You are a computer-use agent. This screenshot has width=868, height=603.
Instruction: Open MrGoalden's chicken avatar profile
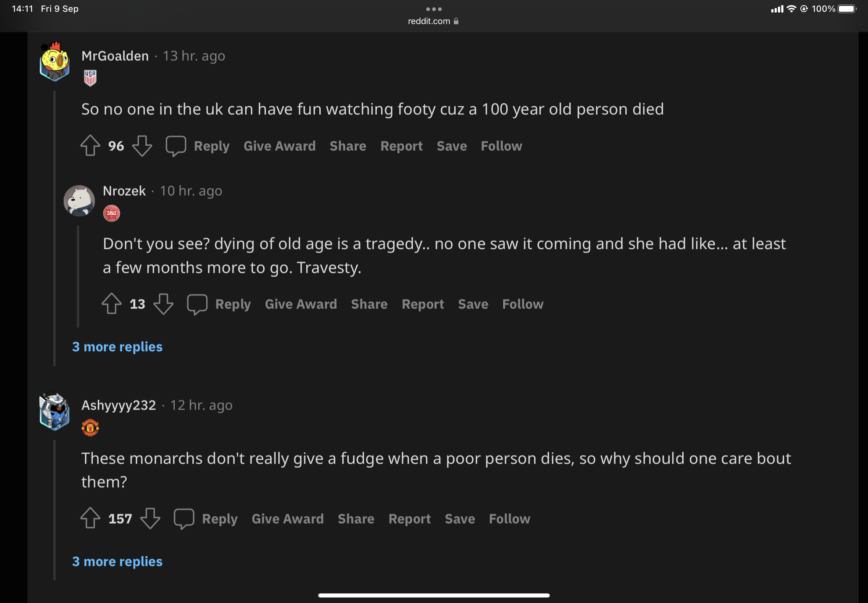55,62
